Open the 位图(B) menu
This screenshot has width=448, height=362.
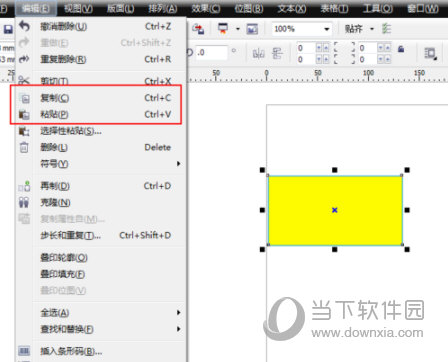tap(249, 8)
